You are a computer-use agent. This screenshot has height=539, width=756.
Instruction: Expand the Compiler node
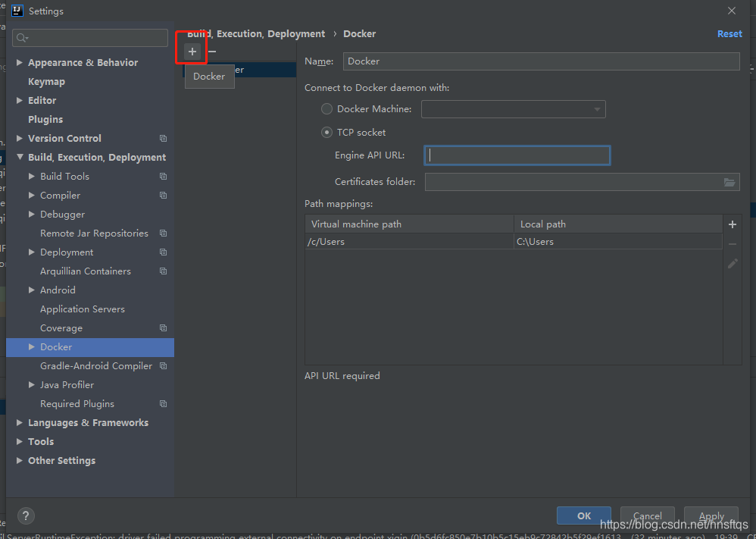pos(31,196)
